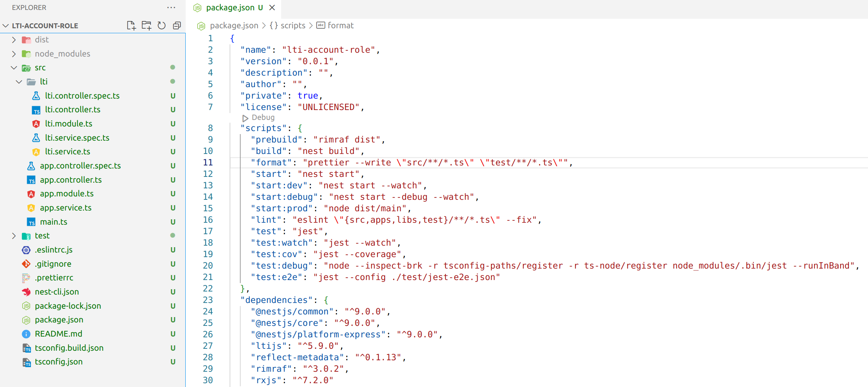868x387 pixels.
Task: Click the U badge next to .gitignore
Action: tap(173, 264)
